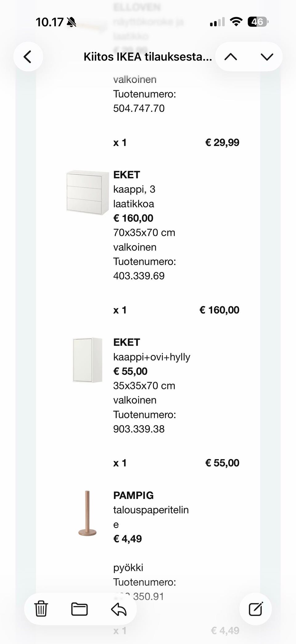Tap the back arrow button
The height and width of the screenshot is (644, 296).
coord(28,57)
